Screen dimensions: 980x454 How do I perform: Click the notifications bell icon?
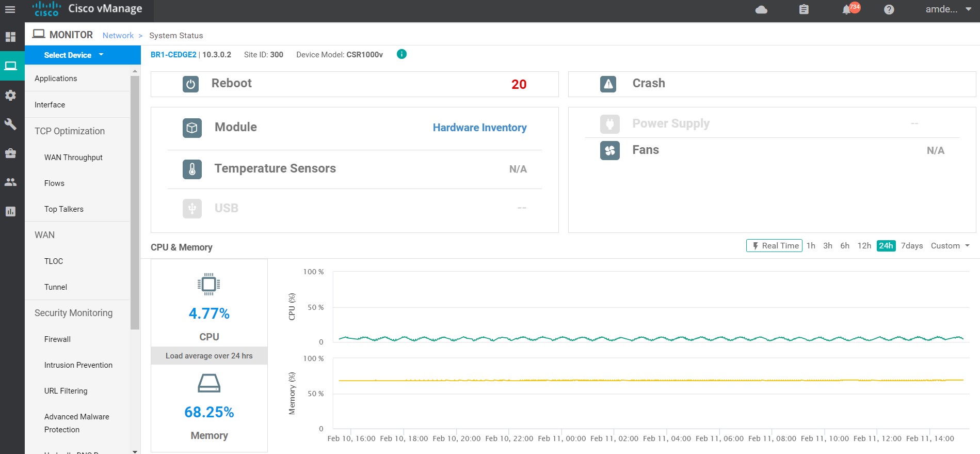846,10
